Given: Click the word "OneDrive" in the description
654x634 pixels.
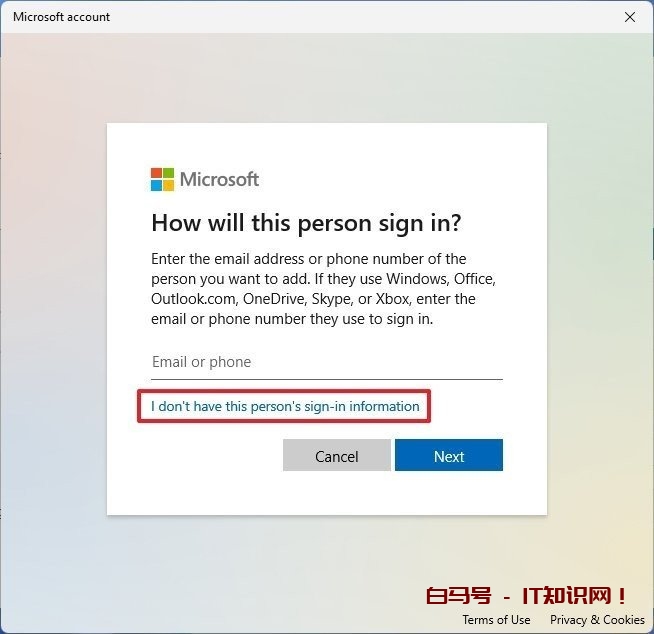Looking at the screenshot, I should (x=274, y=299).
